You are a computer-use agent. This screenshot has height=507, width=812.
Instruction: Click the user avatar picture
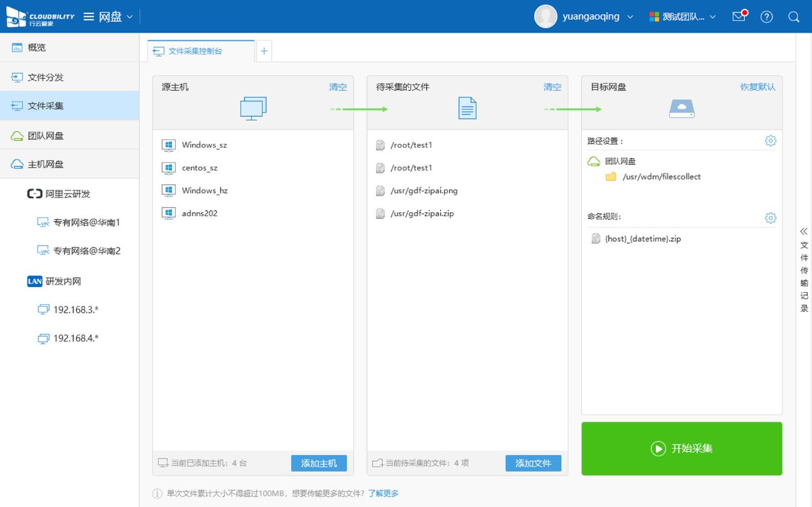pos(545,17)
